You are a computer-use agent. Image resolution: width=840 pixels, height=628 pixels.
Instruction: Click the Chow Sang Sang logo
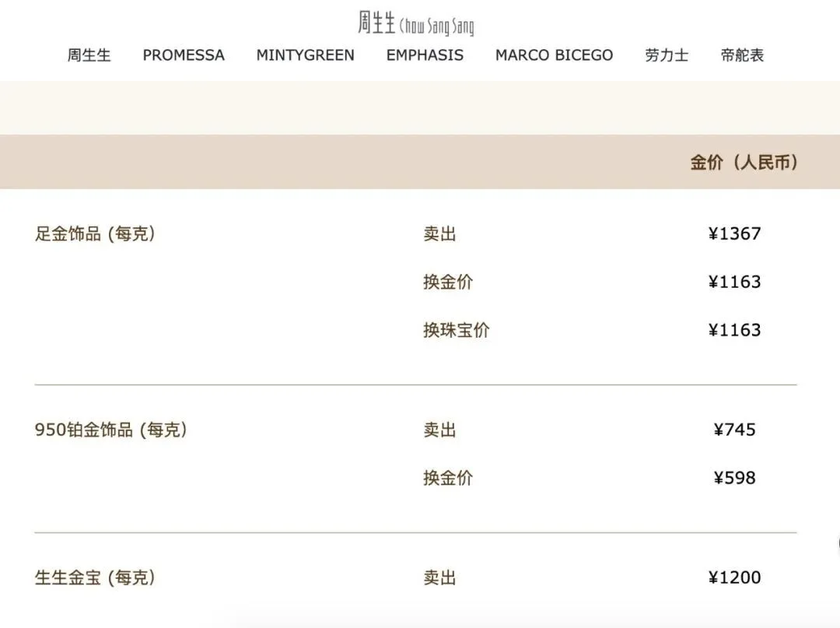pos(414,21)
